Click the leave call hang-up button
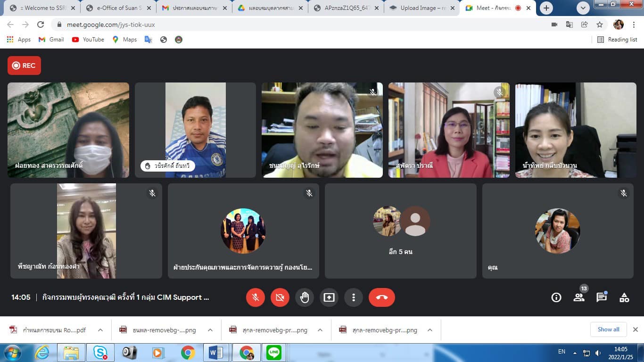Viewport: 644px width, 362px height. point(381,297)
